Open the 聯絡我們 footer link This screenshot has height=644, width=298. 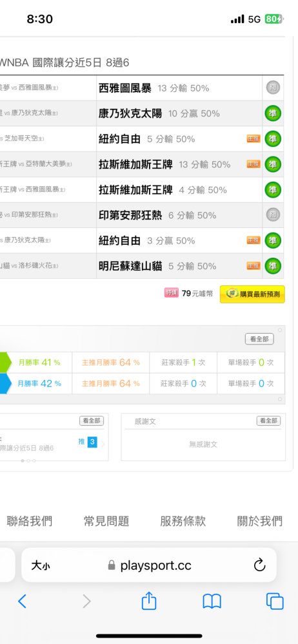(x=30, y=521)
